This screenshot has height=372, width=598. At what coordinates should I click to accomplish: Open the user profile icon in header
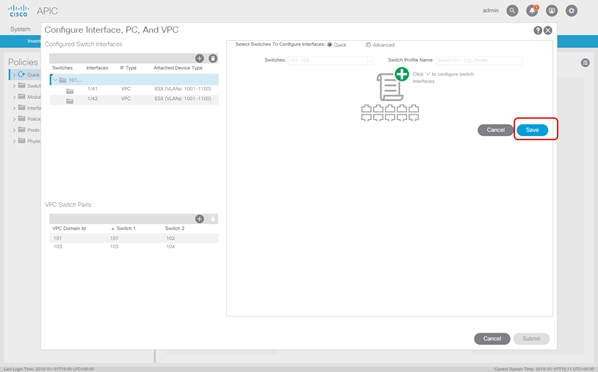coord(552,11)
